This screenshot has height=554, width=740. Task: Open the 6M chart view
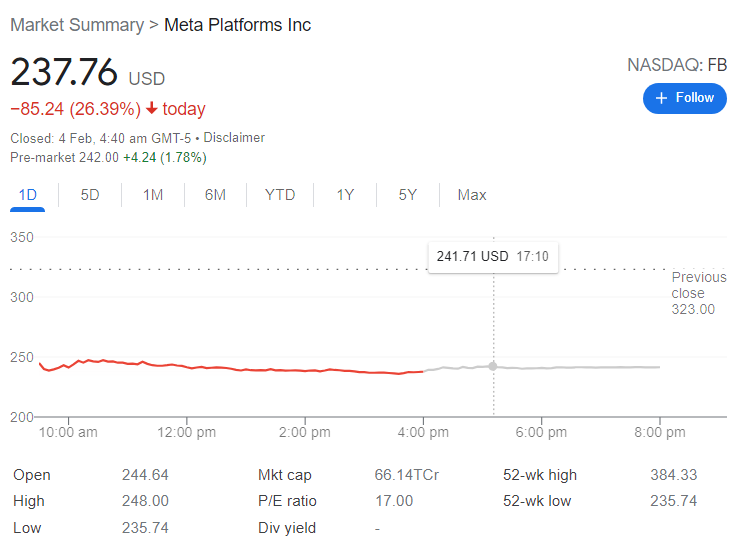tap(215, 195)
